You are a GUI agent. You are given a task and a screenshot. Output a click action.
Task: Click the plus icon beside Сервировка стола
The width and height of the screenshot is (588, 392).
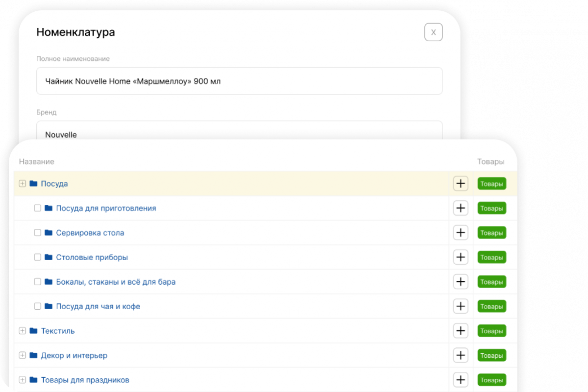click(460, 233)
